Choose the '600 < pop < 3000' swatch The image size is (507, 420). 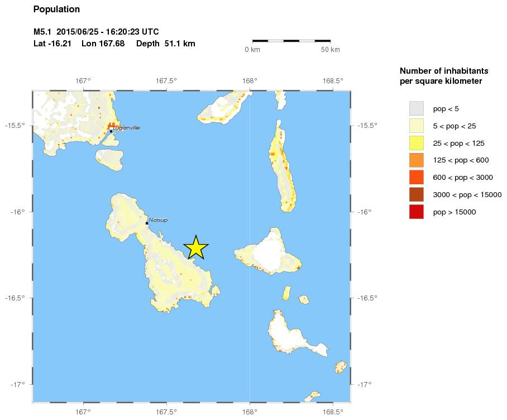[x=416, y=178]
